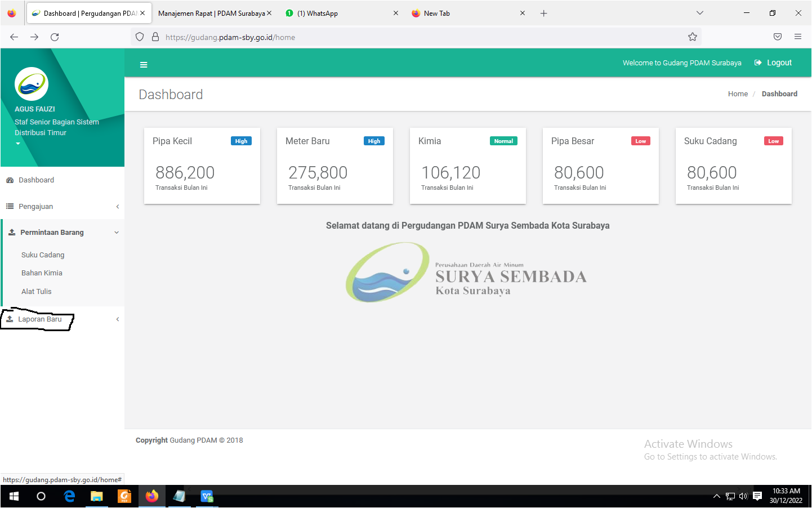Click the address bar URL field
The height and width of the screenshot is (508, 812).
[416, 37]
